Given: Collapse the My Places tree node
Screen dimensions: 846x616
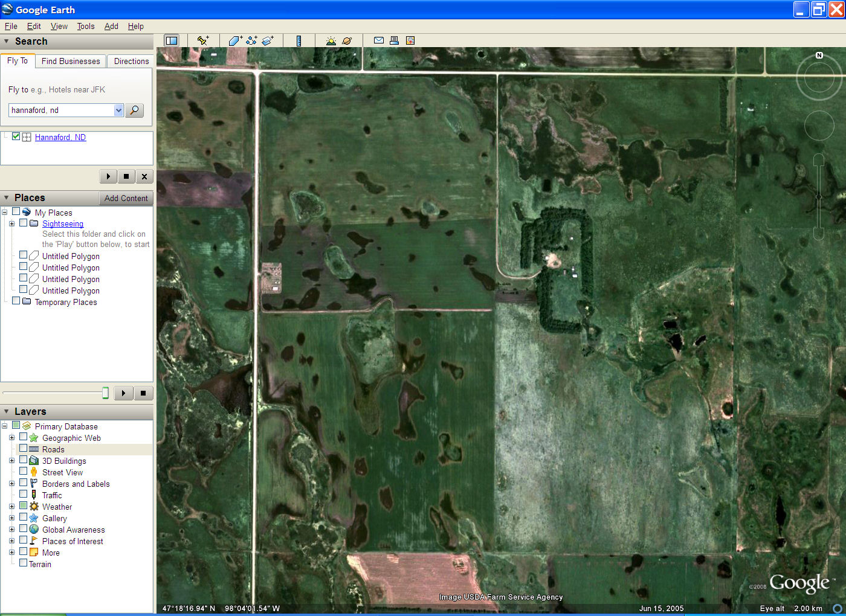Looking at the screenshot, I should click(x=4, y=212).
